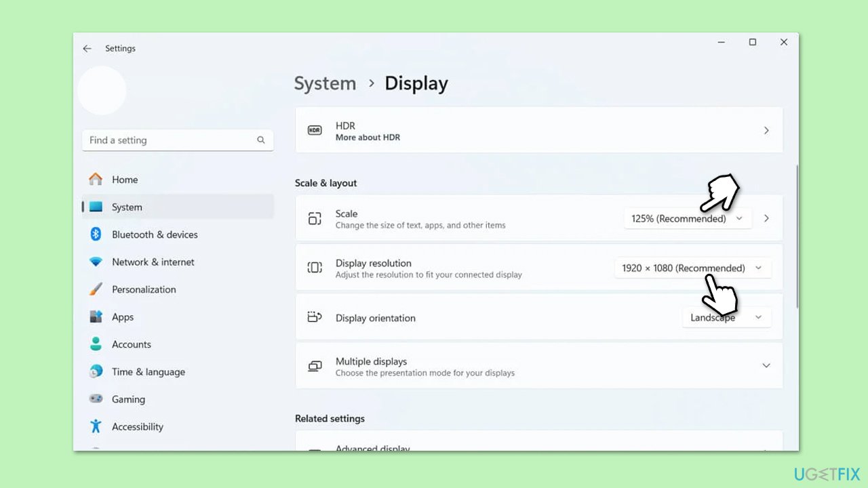Click the Find a setting search box

pyautogui.click(x=172, y=140)
